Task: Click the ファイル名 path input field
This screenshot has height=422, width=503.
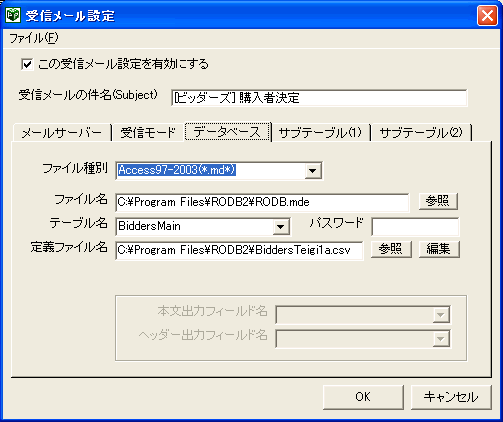Action: point(262,202)
